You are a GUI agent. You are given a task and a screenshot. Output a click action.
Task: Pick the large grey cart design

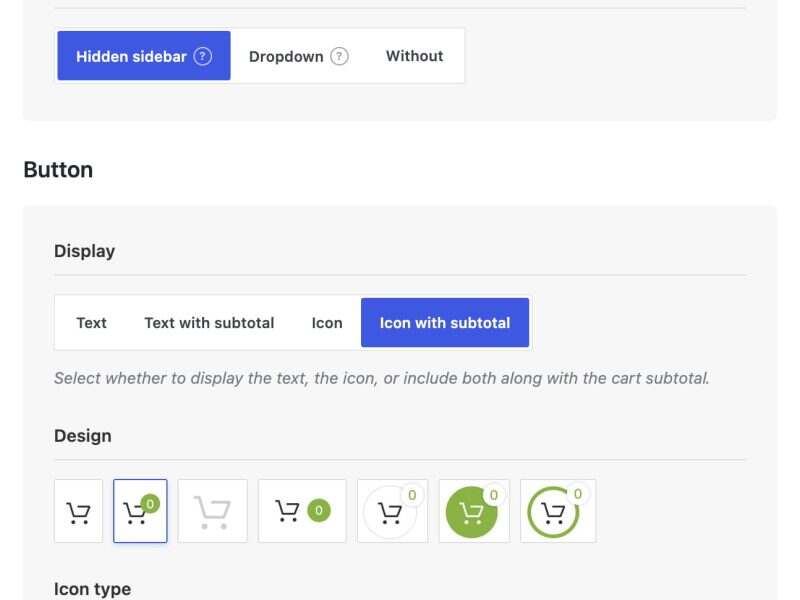tap(212, 511)
